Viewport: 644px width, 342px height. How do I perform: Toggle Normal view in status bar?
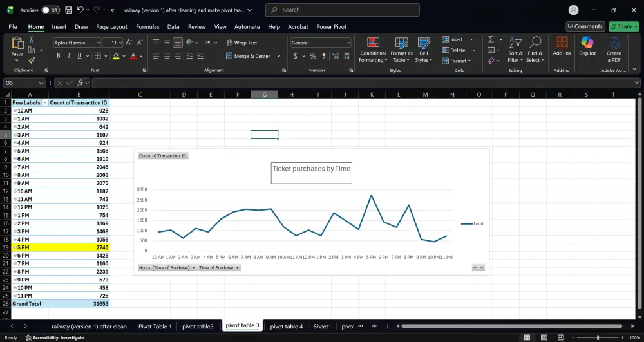[x=527, y=337]
